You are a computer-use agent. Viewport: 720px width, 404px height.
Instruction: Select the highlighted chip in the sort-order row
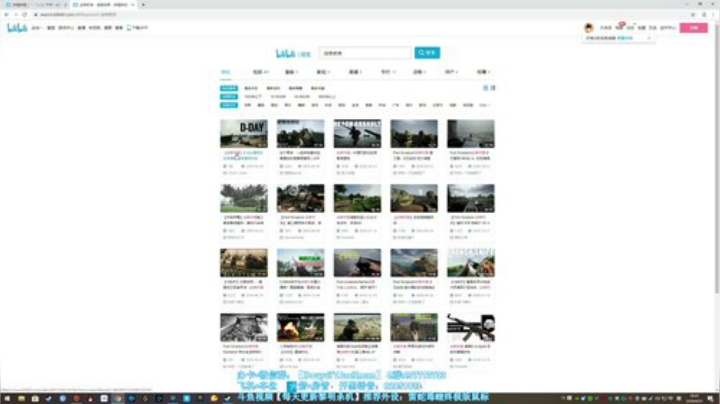tap(229, 88)
